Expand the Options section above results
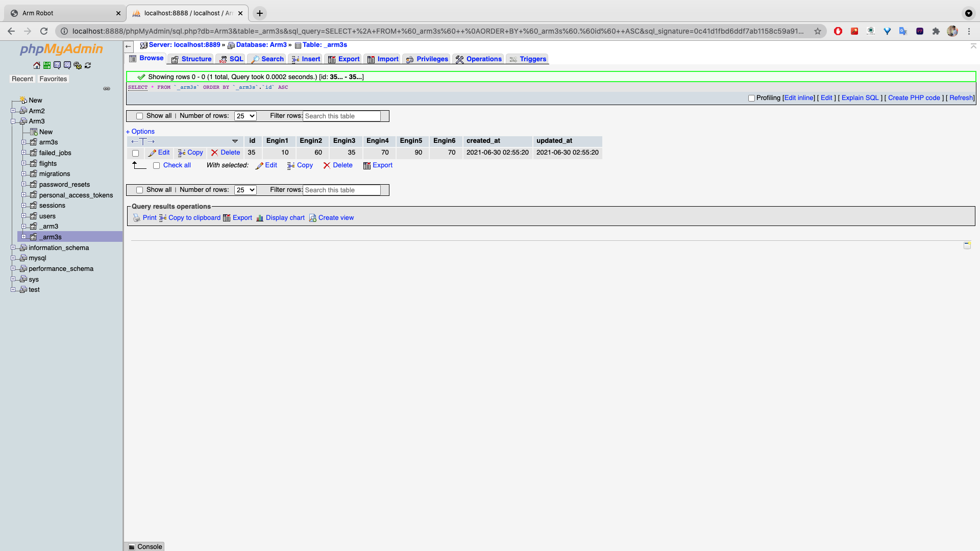This screenshot has width=980, height=551. tap(140, 131)
